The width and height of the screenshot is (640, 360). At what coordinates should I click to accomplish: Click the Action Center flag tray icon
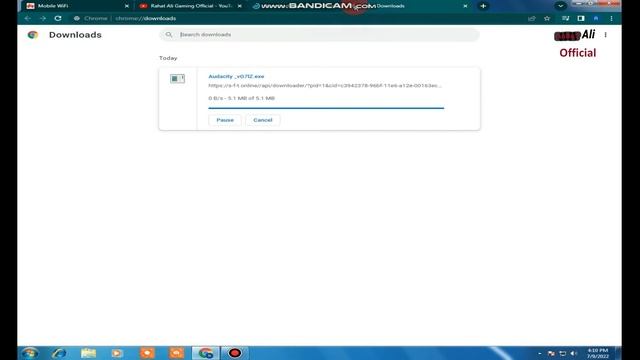coord(551,353)
